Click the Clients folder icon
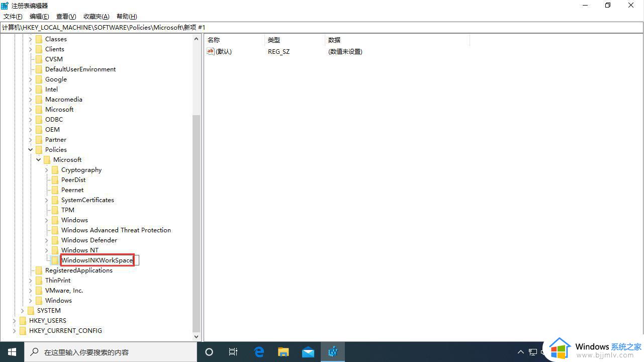Viewport: 644px width, 362px height. click(x=39, y=49)
